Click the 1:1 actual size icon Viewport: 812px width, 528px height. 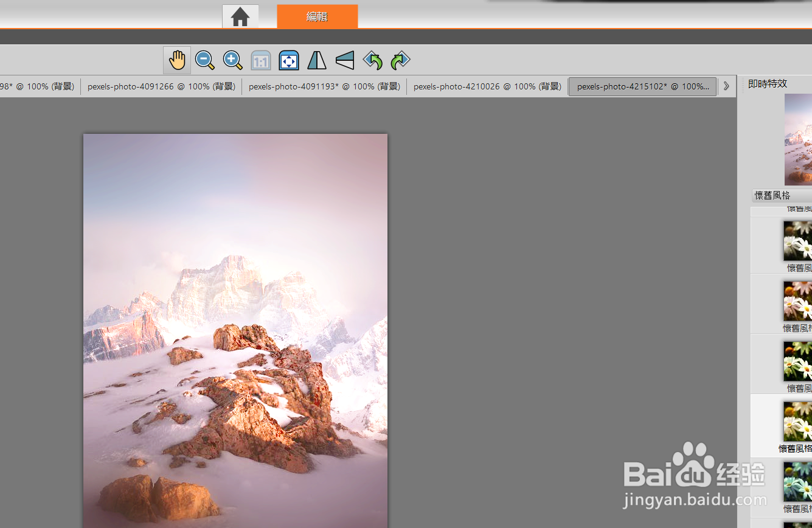point(261,61)
